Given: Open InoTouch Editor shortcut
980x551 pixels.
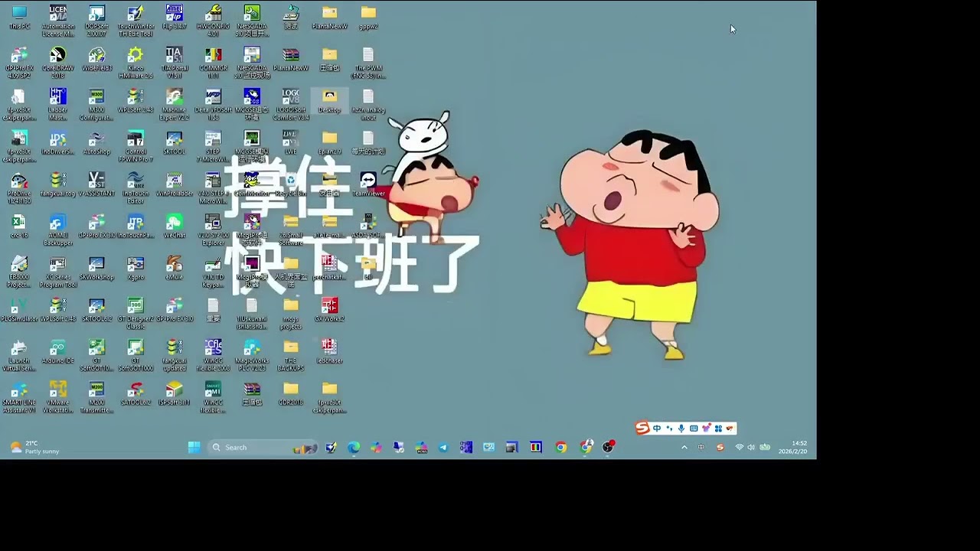Looking at the screenshot, I should click(136, 188).
